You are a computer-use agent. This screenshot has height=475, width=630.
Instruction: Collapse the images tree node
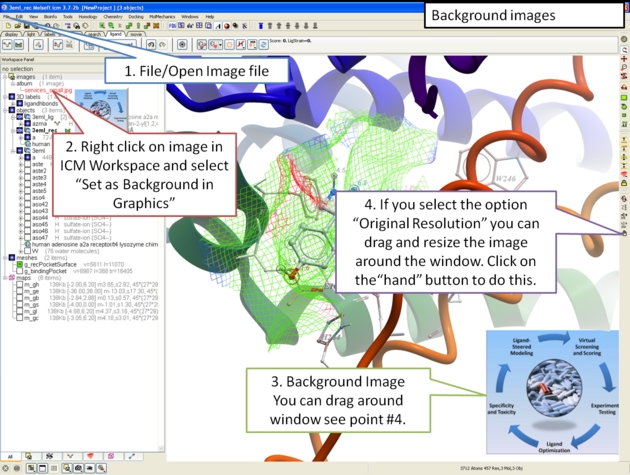pos(4,76)
